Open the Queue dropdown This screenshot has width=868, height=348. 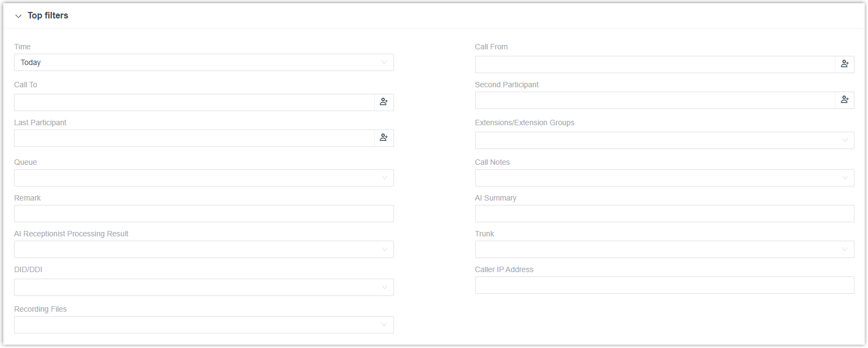point(204,178)
